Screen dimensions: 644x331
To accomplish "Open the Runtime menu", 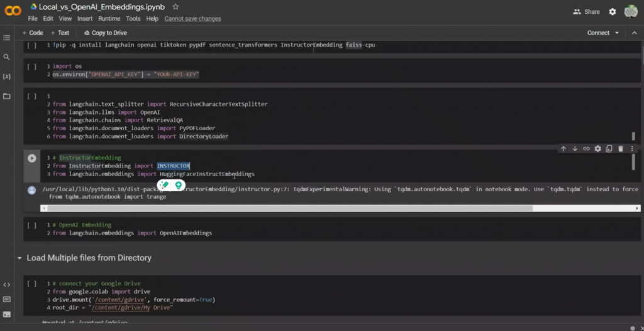I will [109, 18].
